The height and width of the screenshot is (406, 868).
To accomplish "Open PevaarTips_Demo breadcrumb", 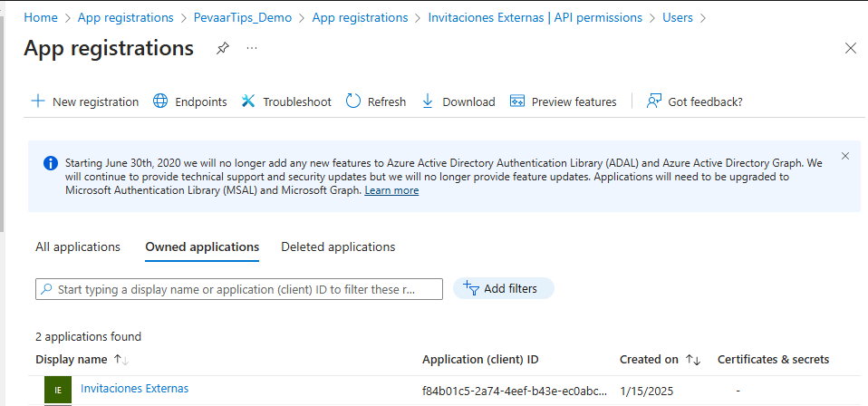I will click(x=243, y=18).
